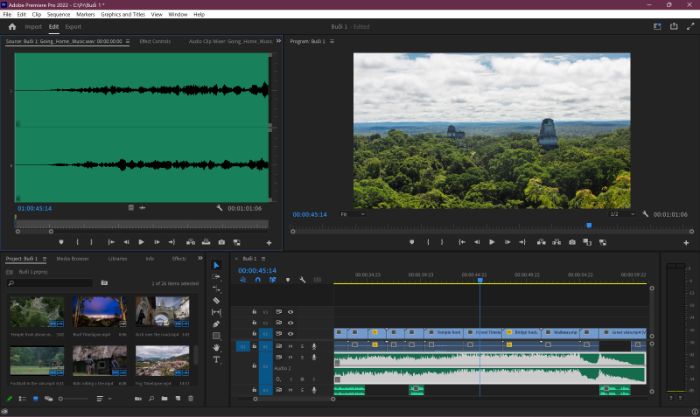Open the Graphics and Titles menu

click(123, 14)
